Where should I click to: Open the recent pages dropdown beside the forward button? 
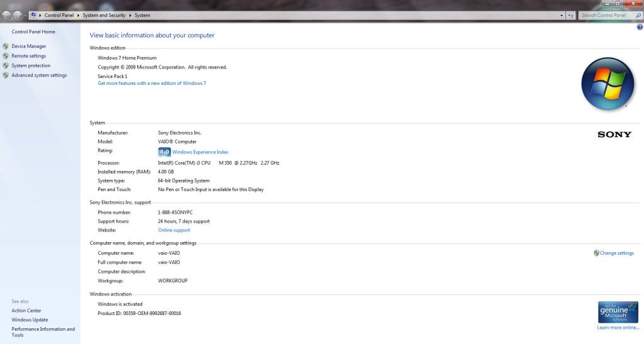[26, 16]
